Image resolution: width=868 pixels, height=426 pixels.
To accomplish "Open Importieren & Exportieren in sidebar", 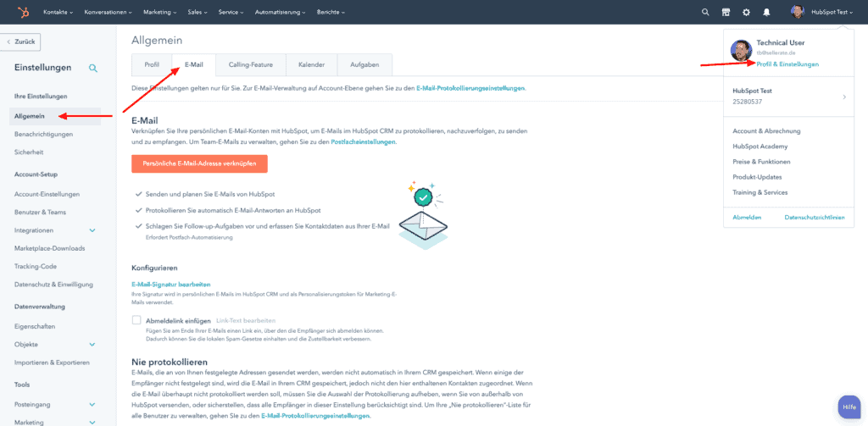I will 52,362.
